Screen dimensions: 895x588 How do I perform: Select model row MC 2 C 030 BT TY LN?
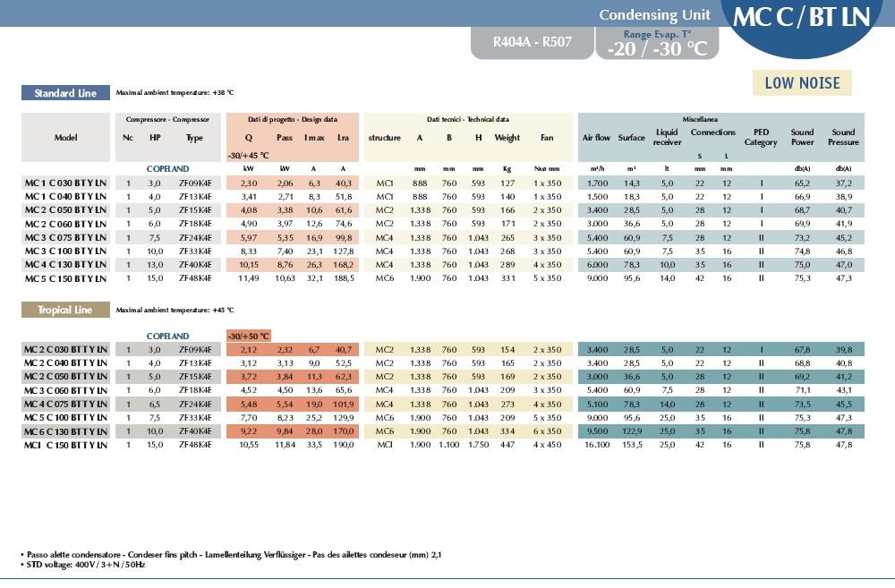tap(65, 349)
